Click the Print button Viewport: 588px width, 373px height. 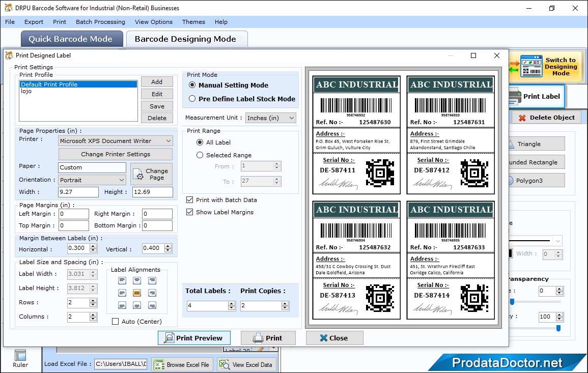point(268,338)
